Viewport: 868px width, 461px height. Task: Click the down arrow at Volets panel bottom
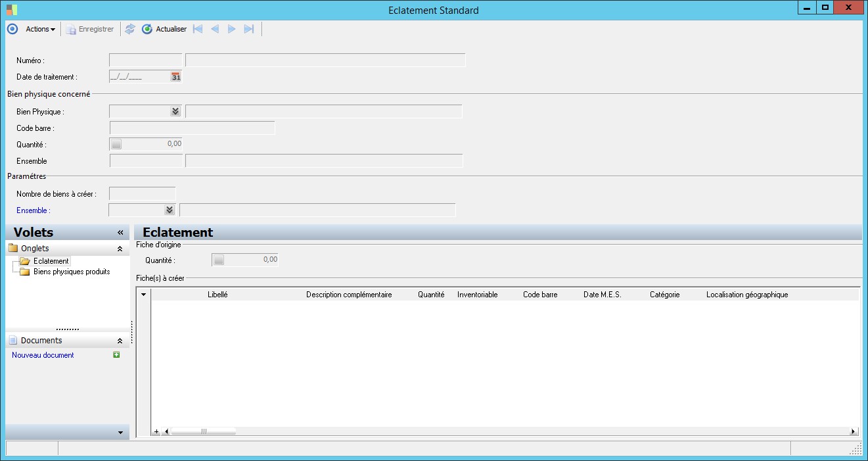pos(120,433)
